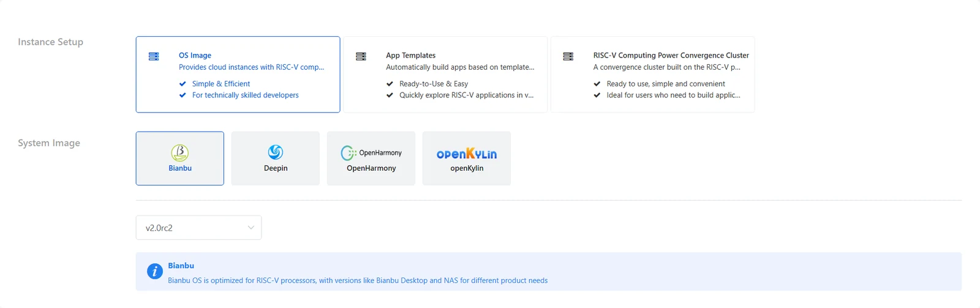Click the 'openKylin' label under its logo
This screenshot has width=980, height=308.
point(467,168)
